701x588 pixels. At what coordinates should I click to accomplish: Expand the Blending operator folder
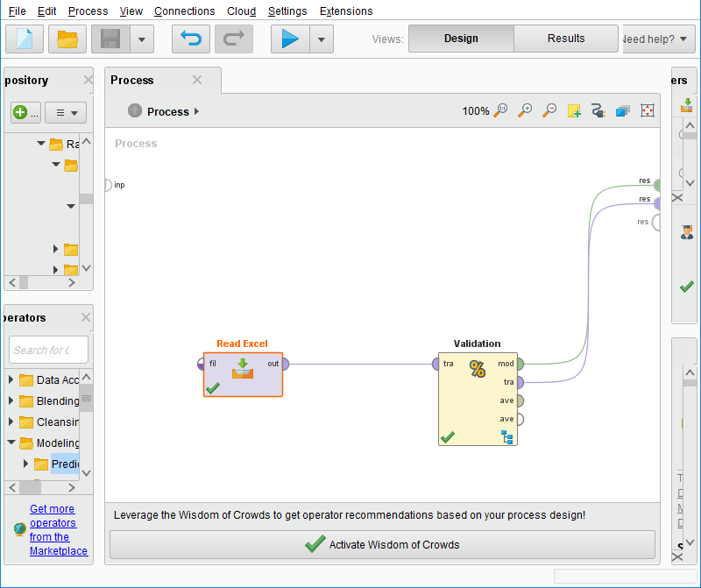click(x=11, y=400)
